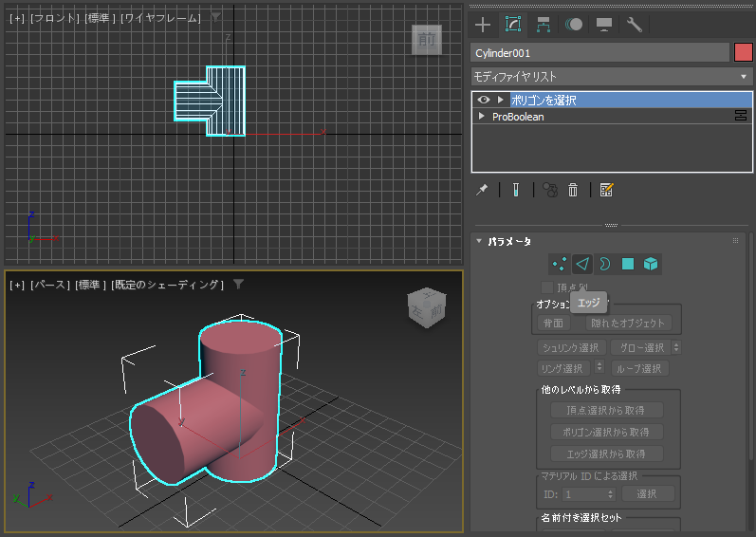Click the filter icon in perspective viewport

click(239, 285)
